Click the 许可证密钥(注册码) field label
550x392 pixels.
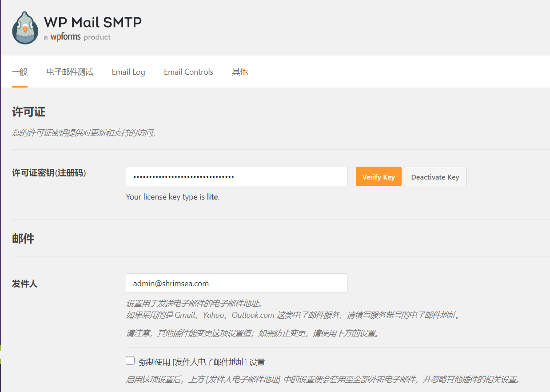49,173
